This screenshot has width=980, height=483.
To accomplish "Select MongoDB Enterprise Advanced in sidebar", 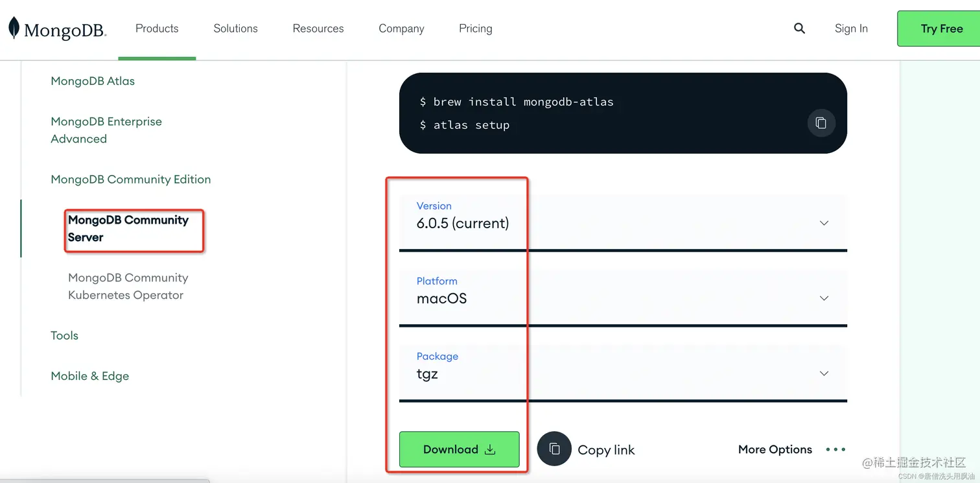I will (106, 130).
